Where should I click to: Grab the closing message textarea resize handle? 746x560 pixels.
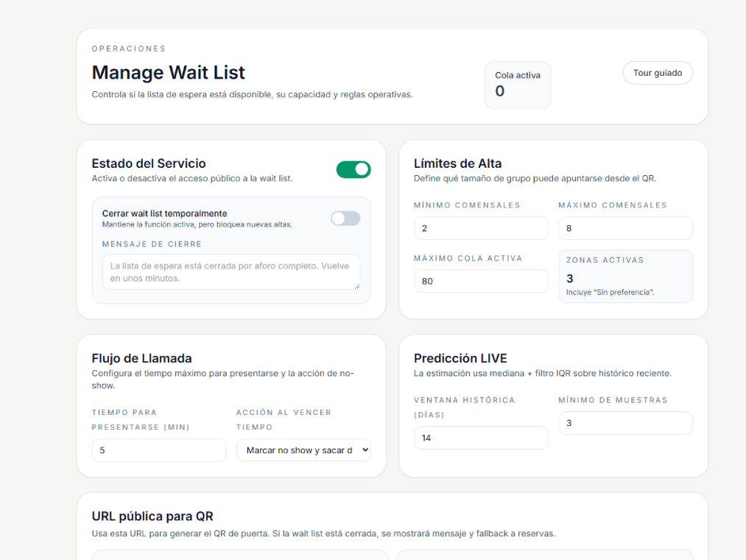tap(356, 286)
